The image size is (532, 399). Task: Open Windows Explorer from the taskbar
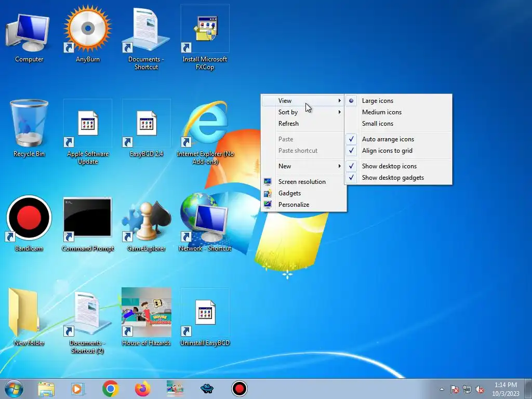46,389
